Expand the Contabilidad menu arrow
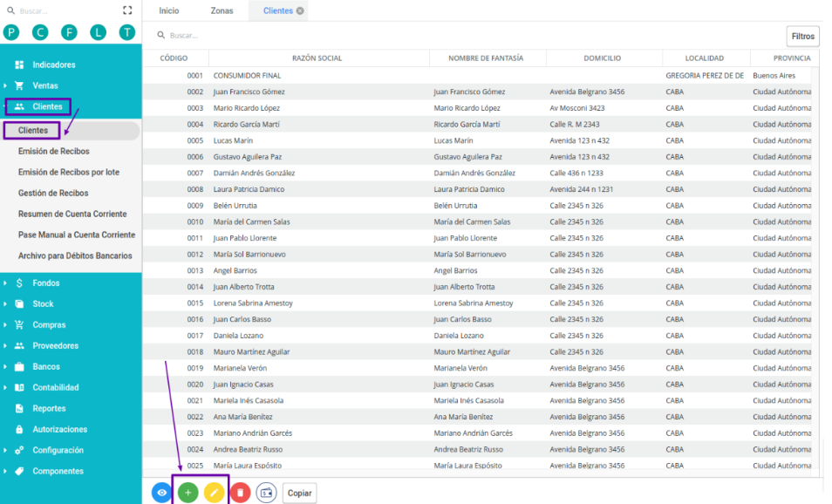832x504 pixels. 5,387
